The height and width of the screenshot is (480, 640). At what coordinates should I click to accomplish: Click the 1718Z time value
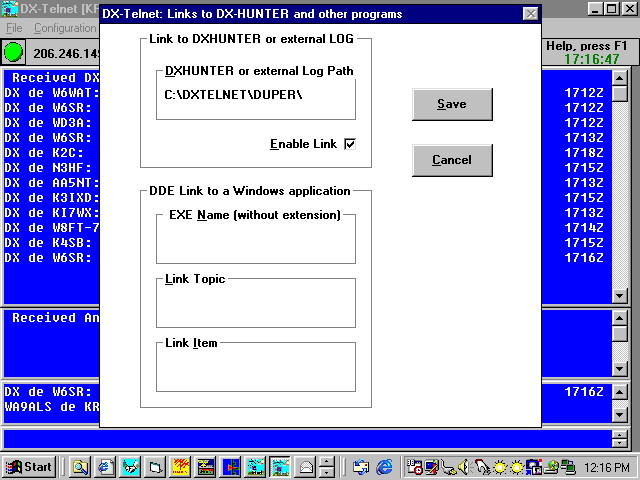pos(584,153)
